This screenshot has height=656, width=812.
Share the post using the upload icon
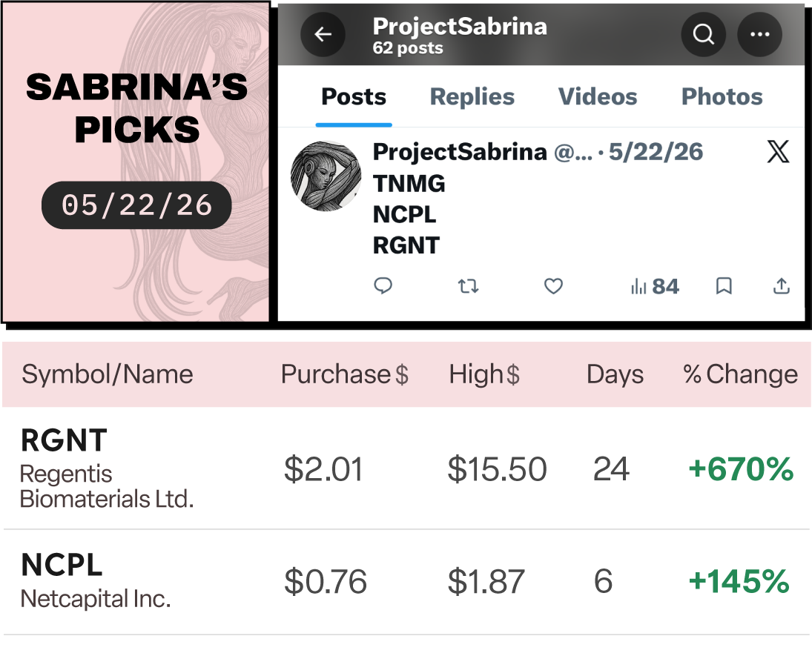coord(782,286)
